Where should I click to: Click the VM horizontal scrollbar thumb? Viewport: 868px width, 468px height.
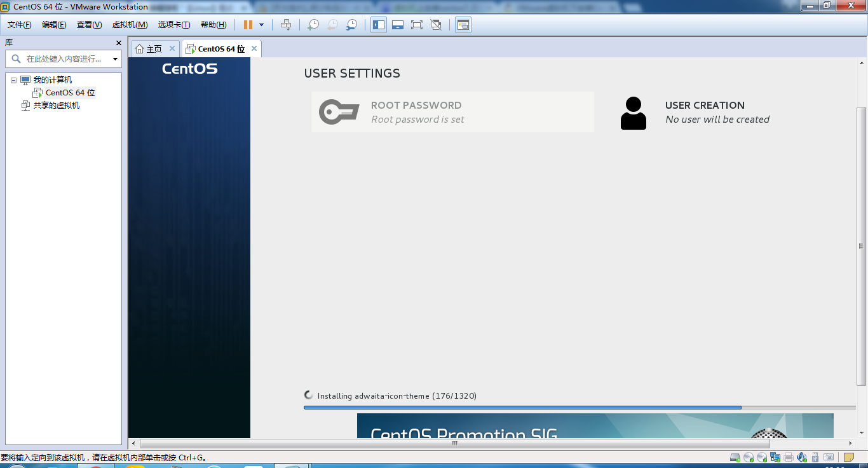click(x=454, y=443)
